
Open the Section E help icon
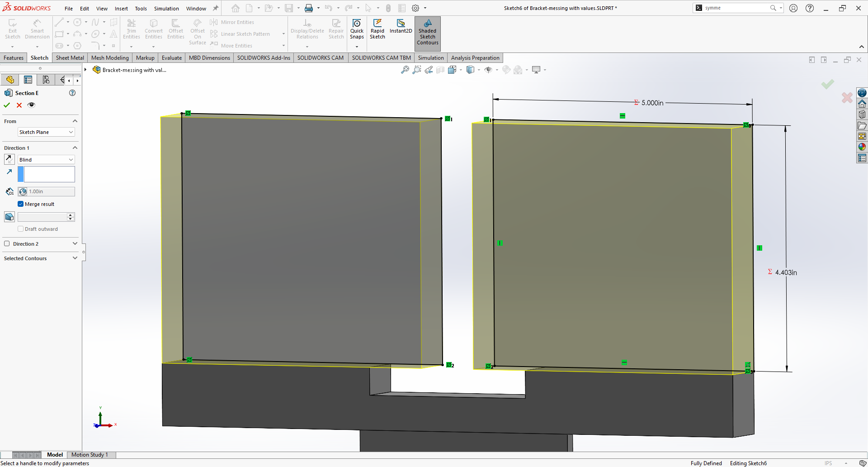[72, 93]
